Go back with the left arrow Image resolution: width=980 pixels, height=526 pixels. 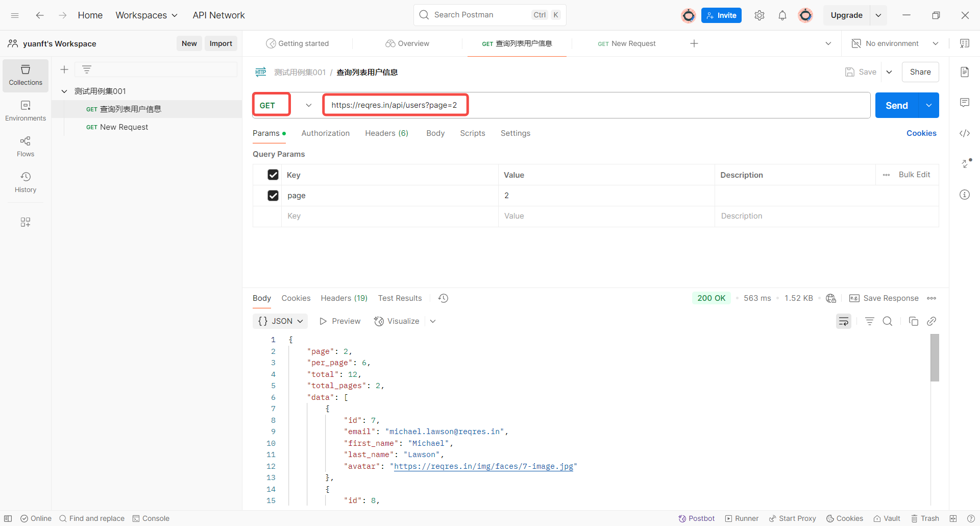40,15
